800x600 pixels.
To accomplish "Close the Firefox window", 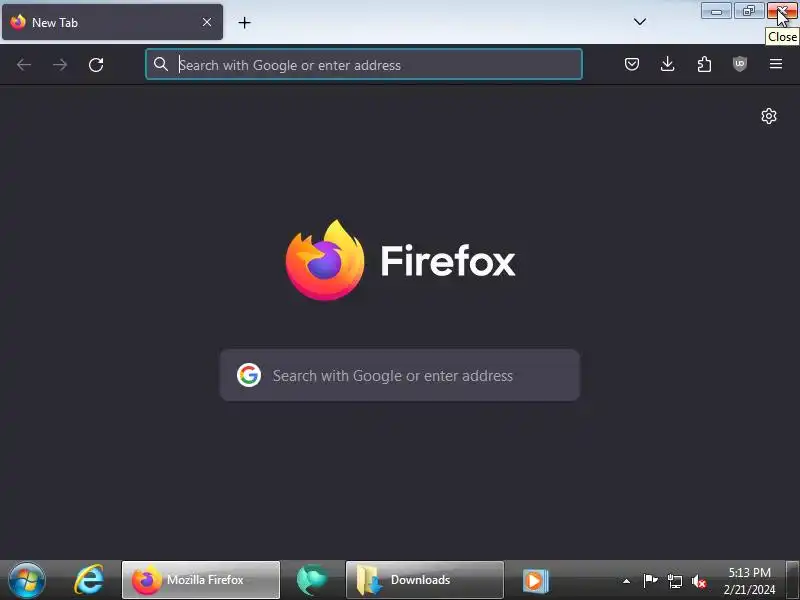I will [x=782, y=11].
